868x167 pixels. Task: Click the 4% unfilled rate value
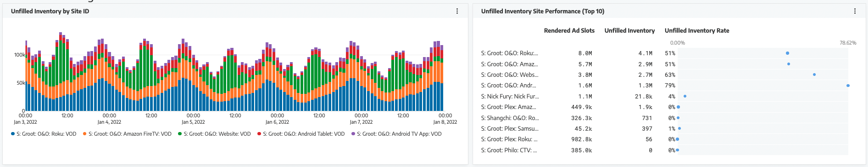click(672, 97)
